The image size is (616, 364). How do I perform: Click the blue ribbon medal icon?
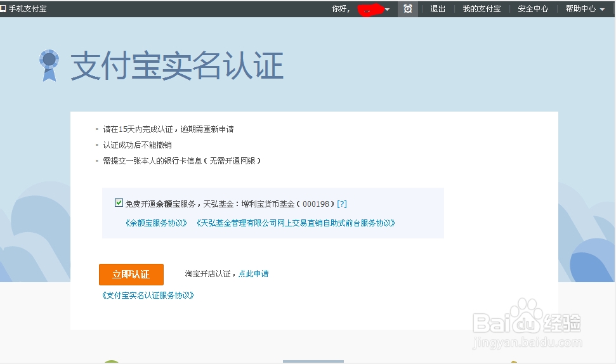49,65
